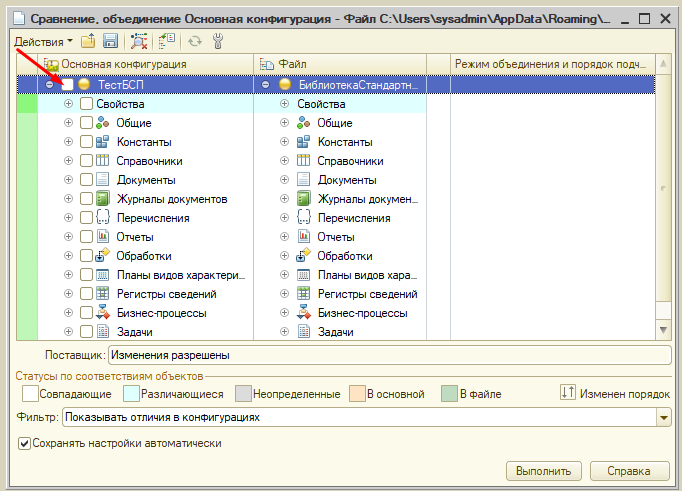Collapse the ТестБСП root node
The width and height of the screenshot is (682, 491).
point(50,84)
